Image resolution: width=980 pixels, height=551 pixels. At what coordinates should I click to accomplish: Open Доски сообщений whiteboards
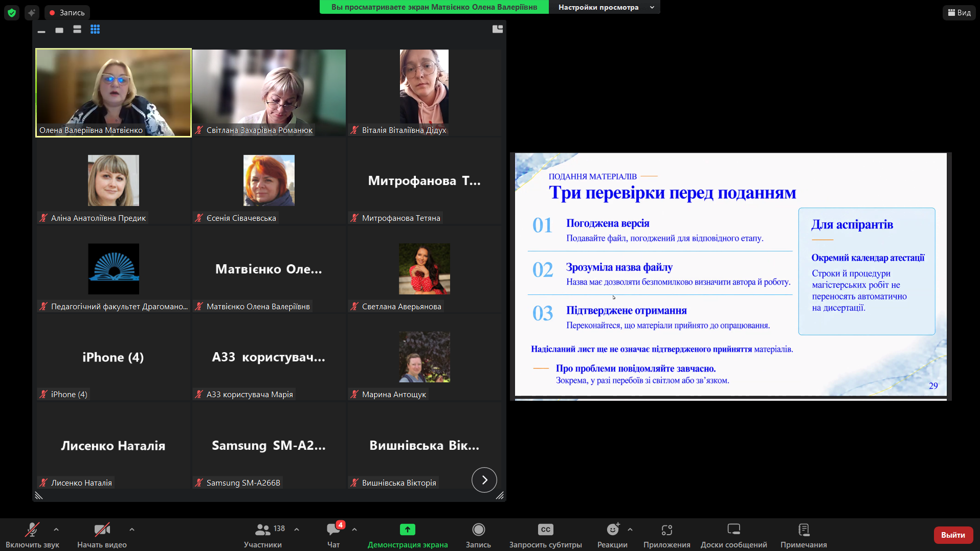pos(733,535)
